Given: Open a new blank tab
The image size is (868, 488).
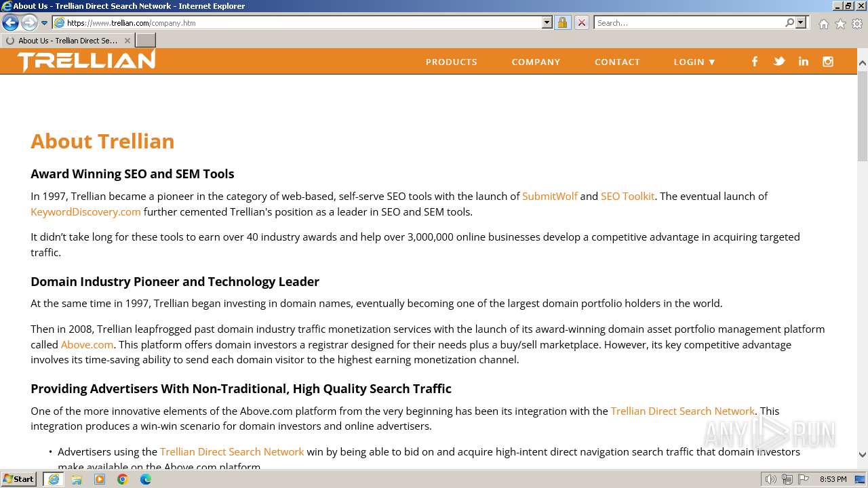Looking at the screenshot, I should 146,41.
